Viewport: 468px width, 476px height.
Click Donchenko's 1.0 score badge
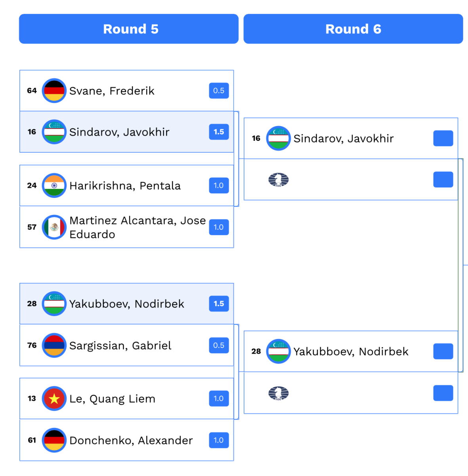coord(219,440)
